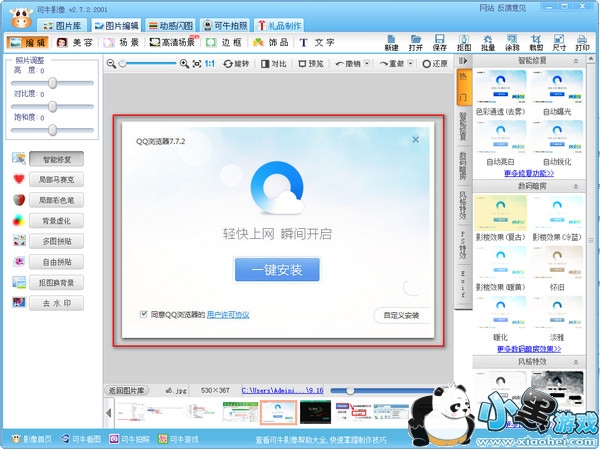This screenshot has height=450, width=600.
Task: Click the 还原 restore button
Action: [x=435, y=64]
